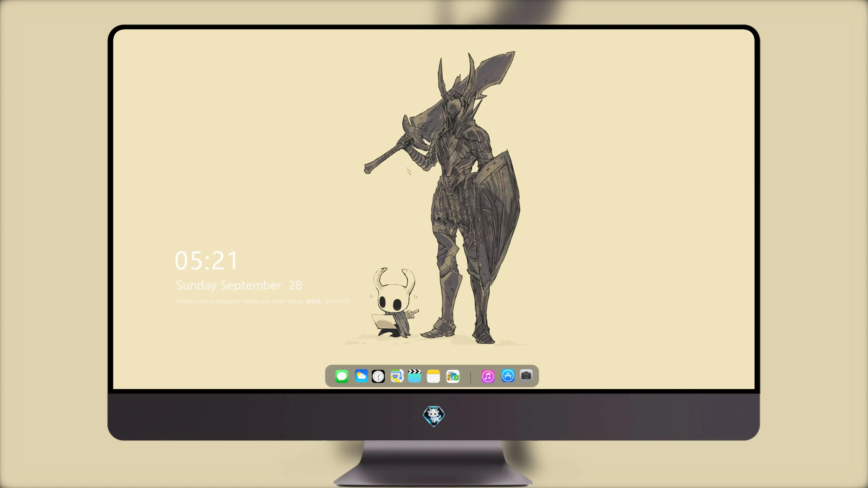The width and height of the screenshot is (868, 488).
Task: Launch the pink iTunes music app
Action: (x=488, y=376)
